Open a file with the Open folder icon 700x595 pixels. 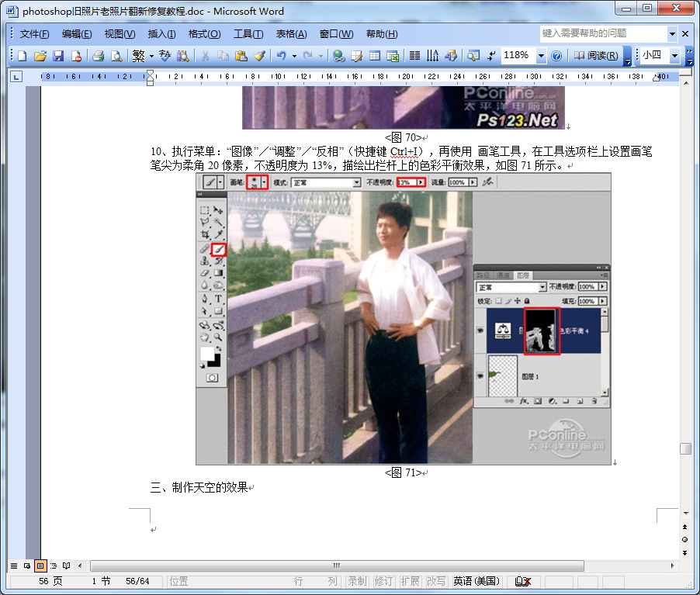40,56
